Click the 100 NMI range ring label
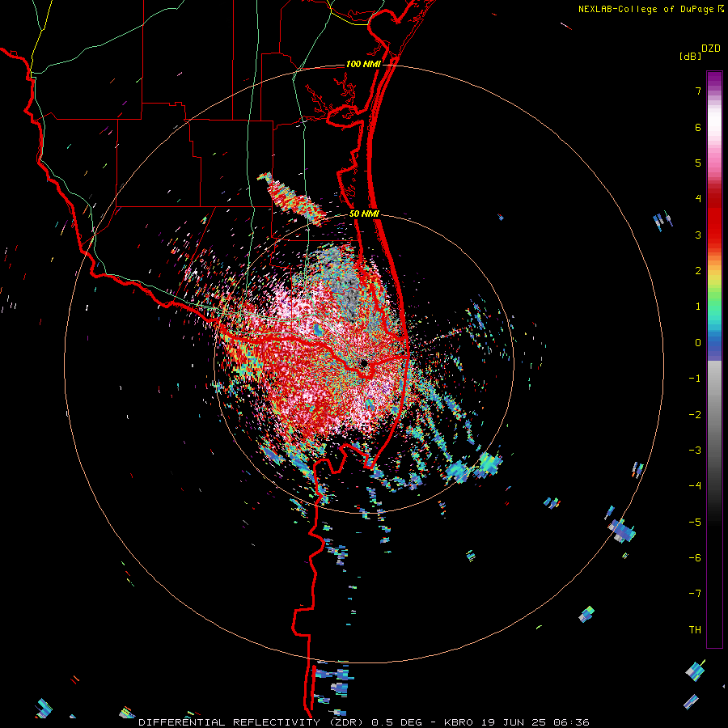The width and height of the screenshot is (728, 728). tap(363, 64)
